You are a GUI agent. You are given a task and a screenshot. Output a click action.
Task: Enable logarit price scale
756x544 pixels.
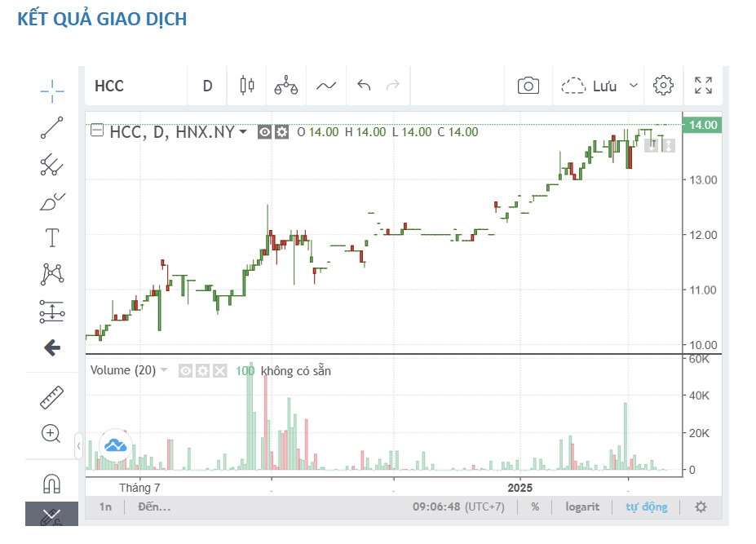[582, 506]
